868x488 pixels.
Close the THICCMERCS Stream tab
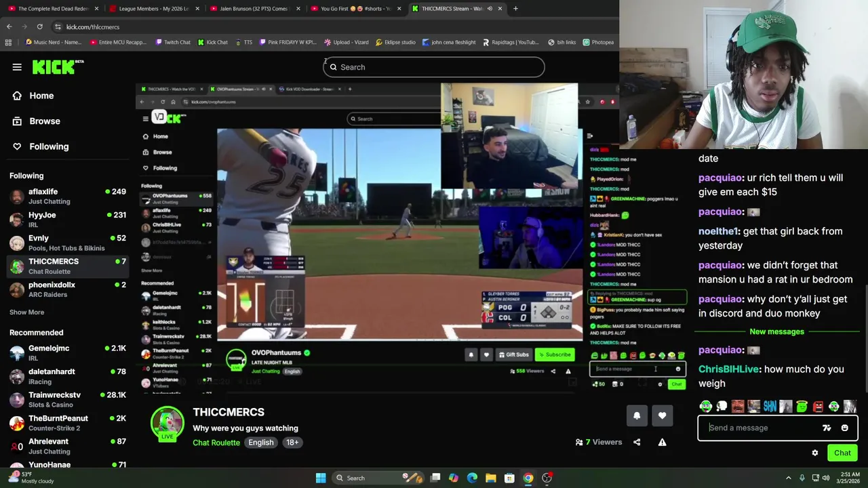pyautogui.click(x=500, y=9)
